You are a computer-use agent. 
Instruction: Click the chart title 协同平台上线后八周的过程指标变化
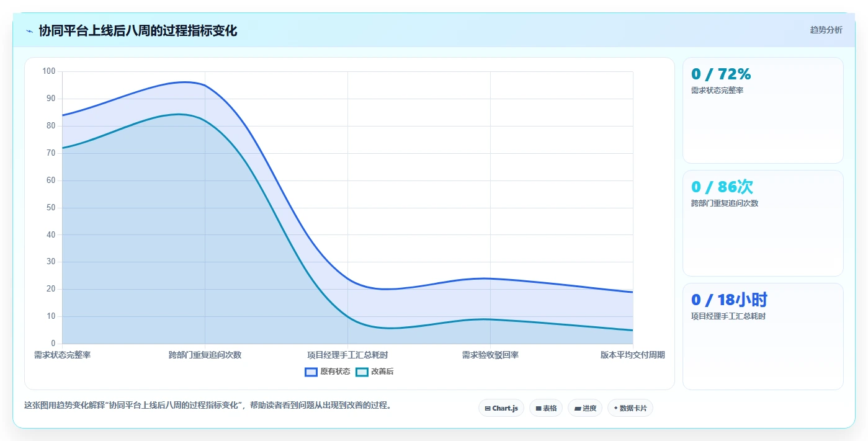138,30
